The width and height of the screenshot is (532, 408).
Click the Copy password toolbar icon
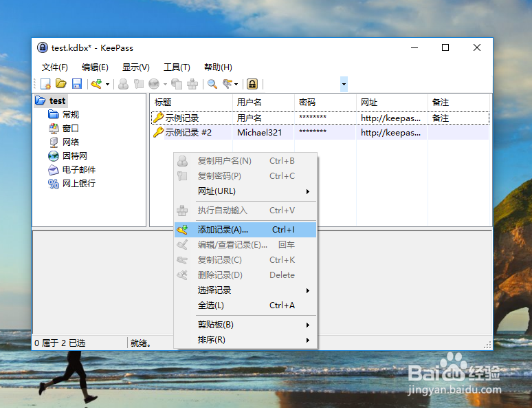[x=139, y=84]
